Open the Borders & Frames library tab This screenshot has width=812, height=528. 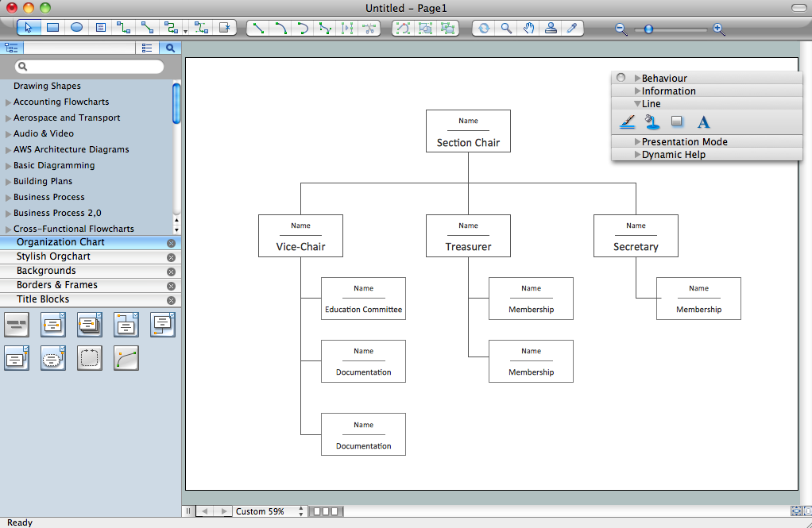(x=57, y=285)
